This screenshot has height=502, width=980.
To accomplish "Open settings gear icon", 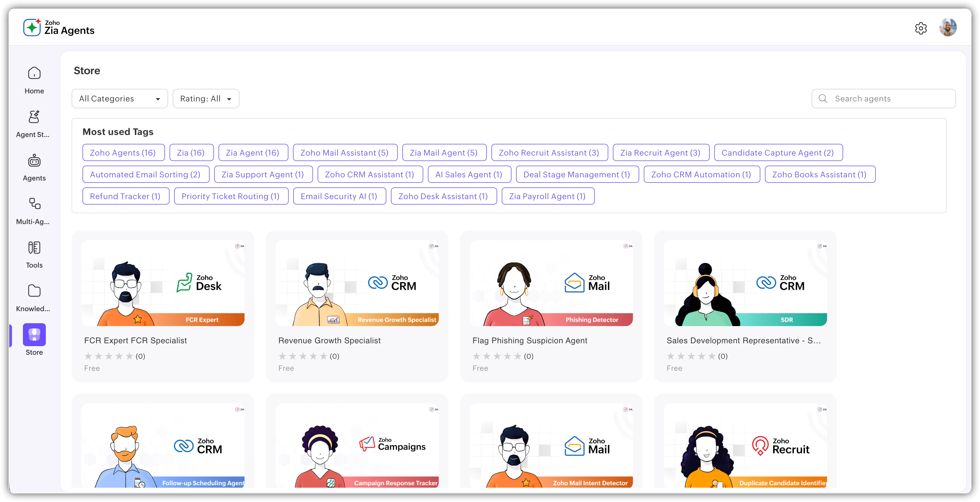I will (921, 28).
